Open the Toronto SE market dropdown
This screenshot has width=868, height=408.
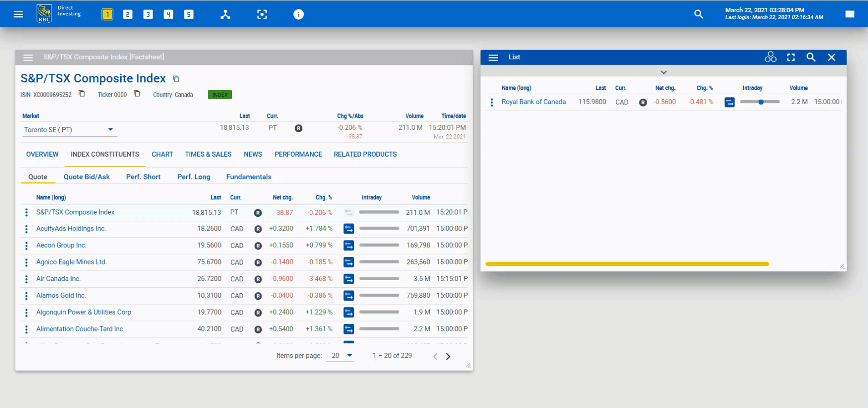(x=110, y=130)
